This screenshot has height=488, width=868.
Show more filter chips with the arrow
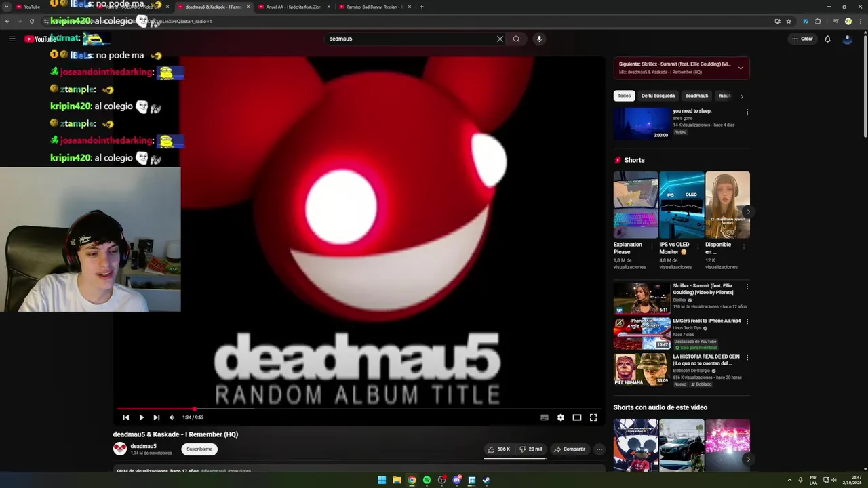[x=742, y=96]
